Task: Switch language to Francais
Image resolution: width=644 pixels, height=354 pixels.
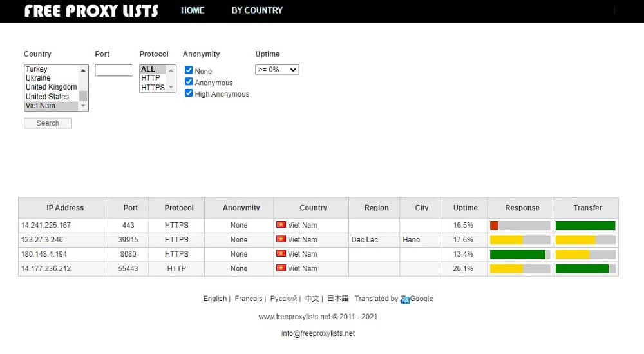Action: point(249,299)
